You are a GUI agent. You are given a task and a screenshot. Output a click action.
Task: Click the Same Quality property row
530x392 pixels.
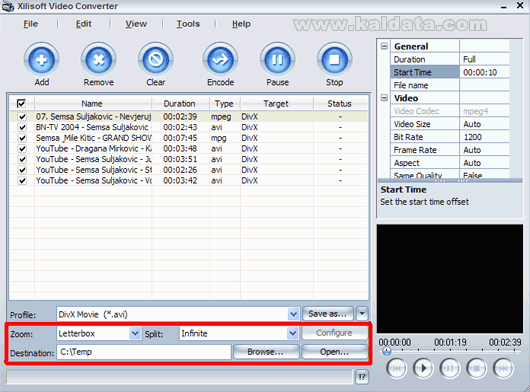(450, 175)
